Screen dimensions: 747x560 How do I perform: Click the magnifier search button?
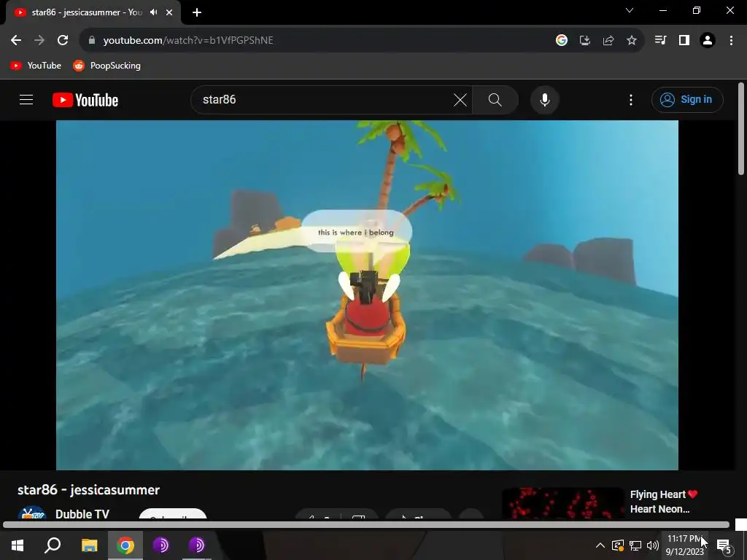[x=495, y=100]
